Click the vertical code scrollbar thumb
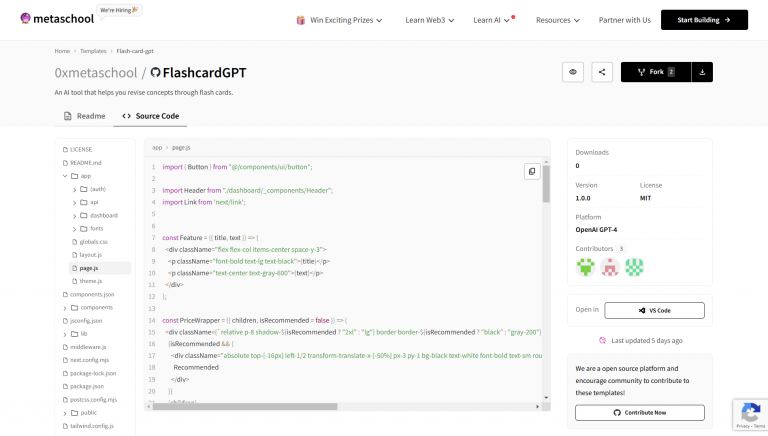Image resolution: width=768 pixels, height=436 pixels. click(x=546, y=184)
